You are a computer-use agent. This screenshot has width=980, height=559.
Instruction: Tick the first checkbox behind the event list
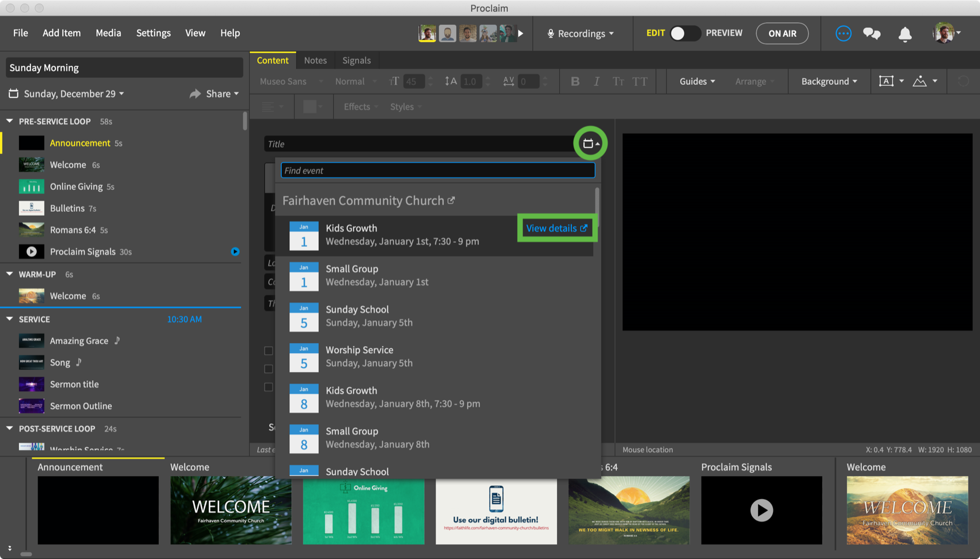click(x=269, y=351)
